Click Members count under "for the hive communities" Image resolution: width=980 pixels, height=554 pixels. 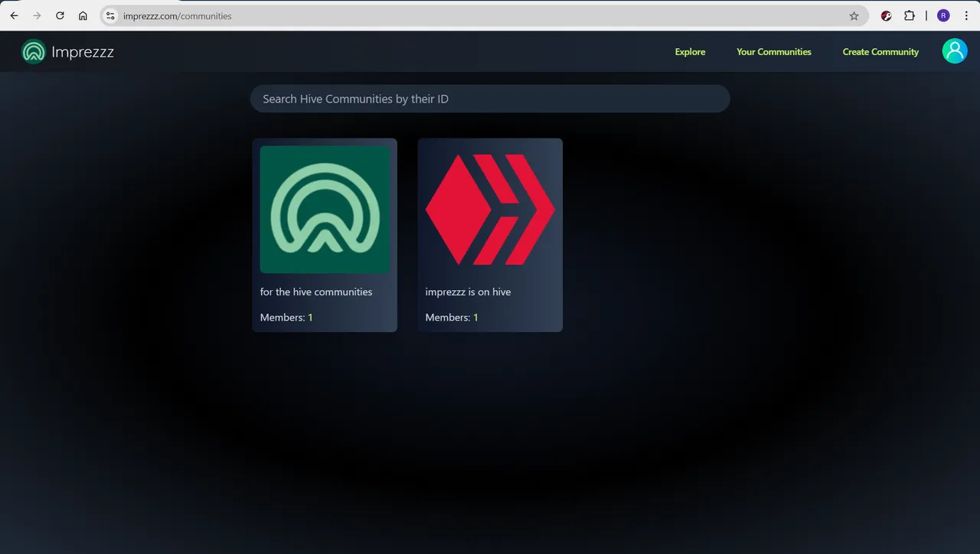pos(286,318)
